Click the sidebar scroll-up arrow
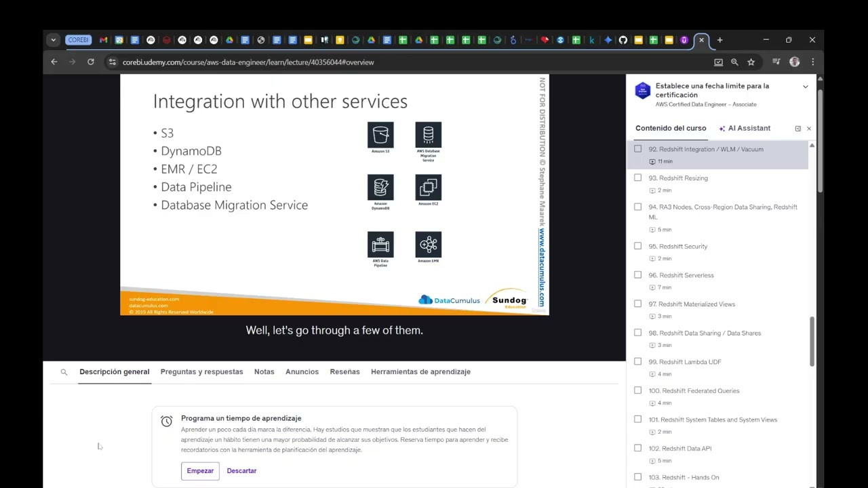The width and height of the screenshot is (868, 488). 812,146
